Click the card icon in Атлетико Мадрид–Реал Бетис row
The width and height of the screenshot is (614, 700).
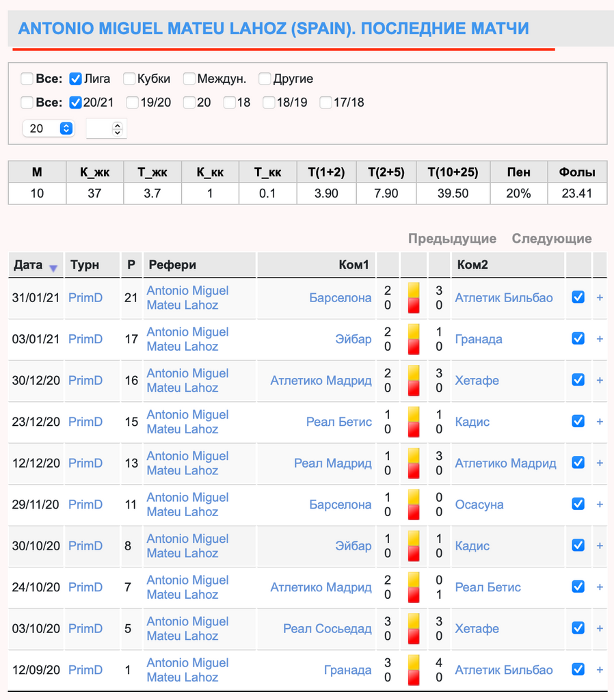coord(414,587)
